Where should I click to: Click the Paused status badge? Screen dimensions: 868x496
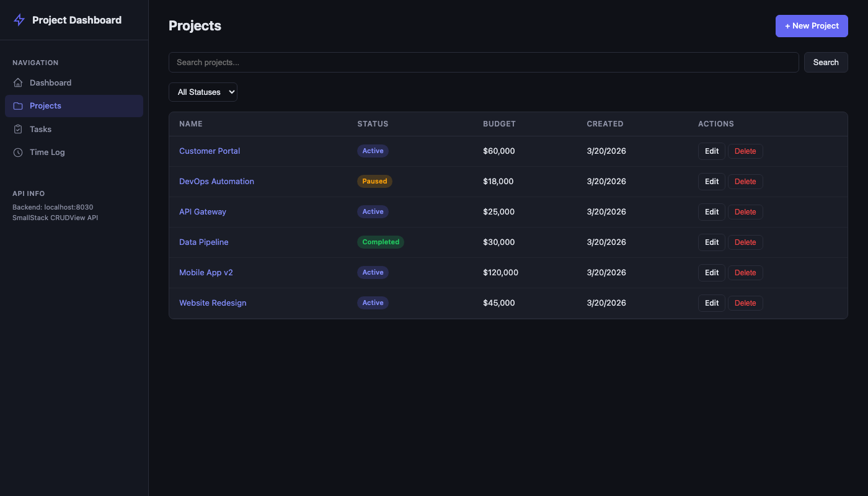(x=374, y=181)
